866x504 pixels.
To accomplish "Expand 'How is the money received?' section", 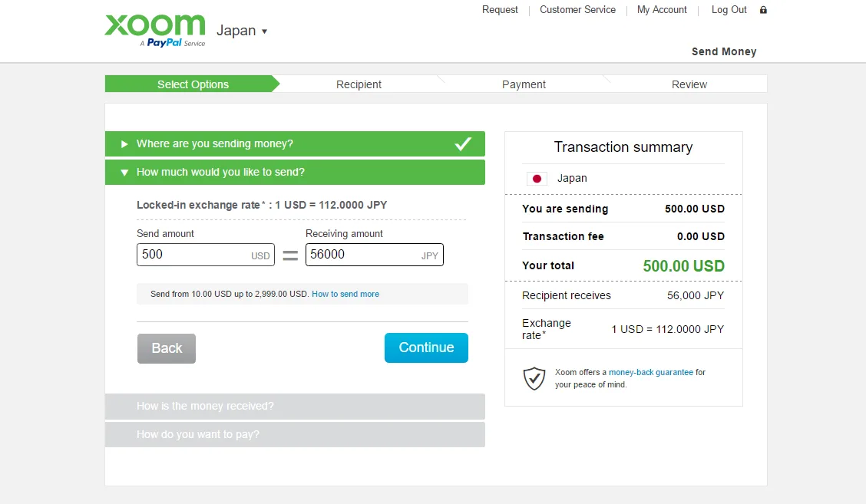I will click(205, 407).
